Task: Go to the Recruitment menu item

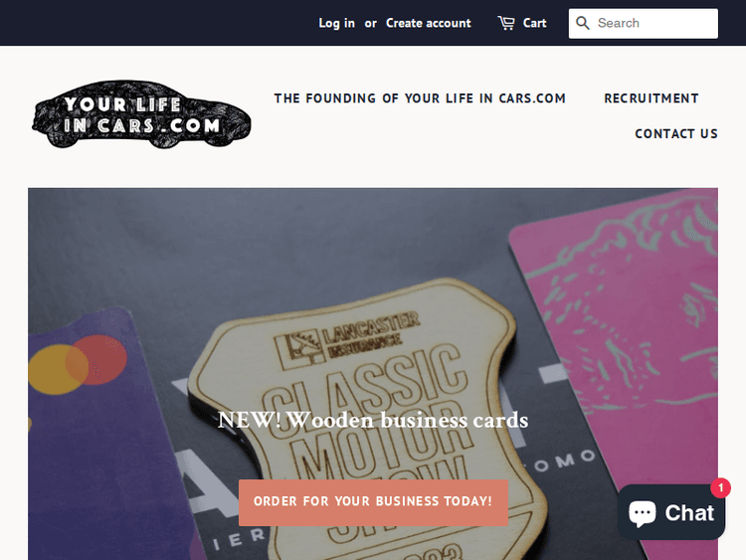Action: [x=652, y=98]
